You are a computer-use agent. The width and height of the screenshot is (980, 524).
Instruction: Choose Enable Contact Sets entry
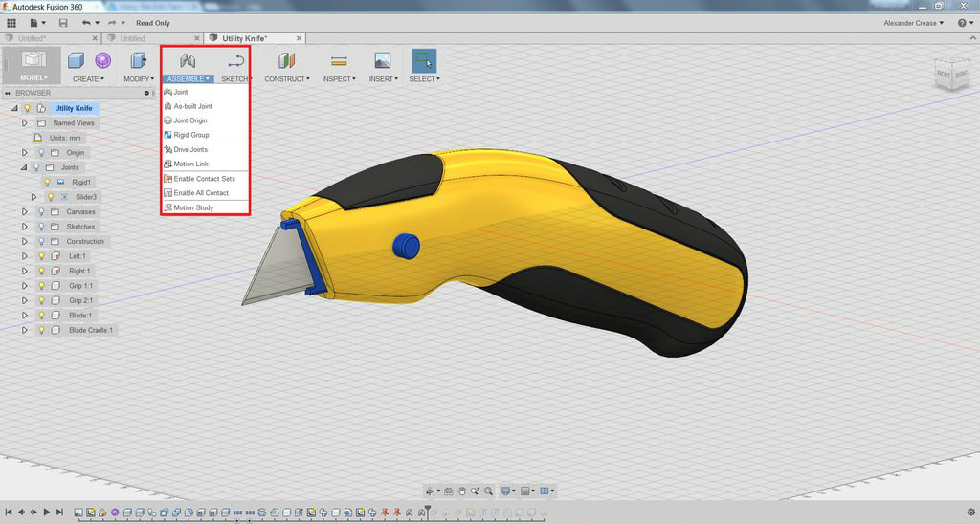[206, 179]
